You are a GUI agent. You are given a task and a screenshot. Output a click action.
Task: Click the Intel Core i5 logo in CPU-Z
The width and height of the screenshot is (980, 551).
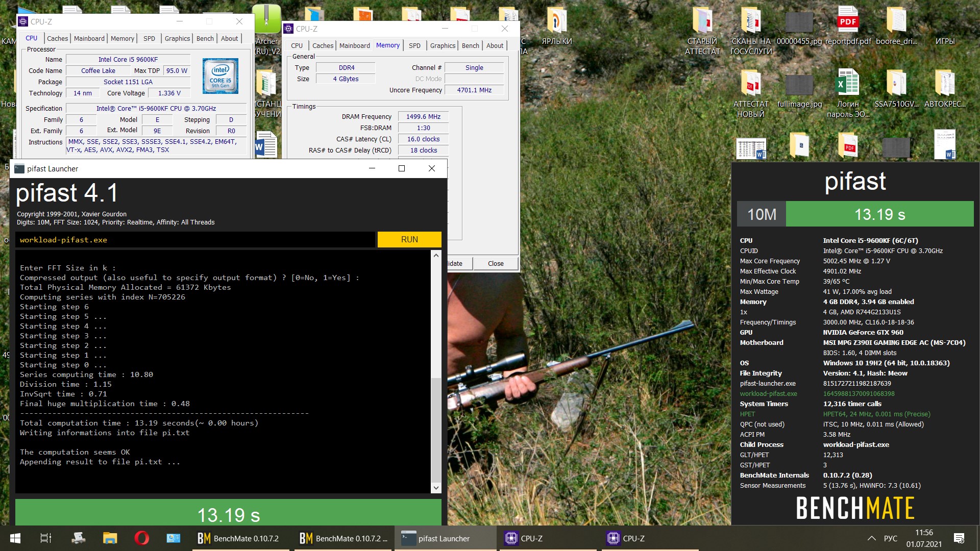pos(220,76)
